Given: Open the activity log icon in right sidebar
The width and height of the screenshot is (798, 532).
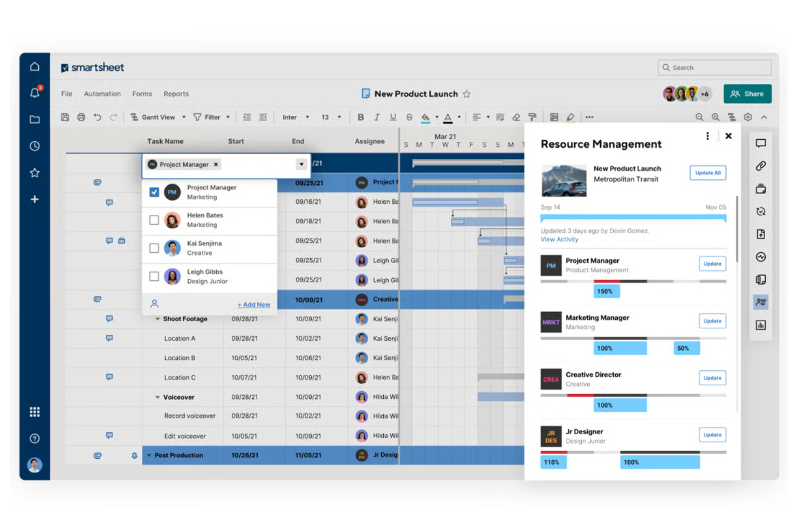Looking at the screenshot, I should (x=761, y=256).
